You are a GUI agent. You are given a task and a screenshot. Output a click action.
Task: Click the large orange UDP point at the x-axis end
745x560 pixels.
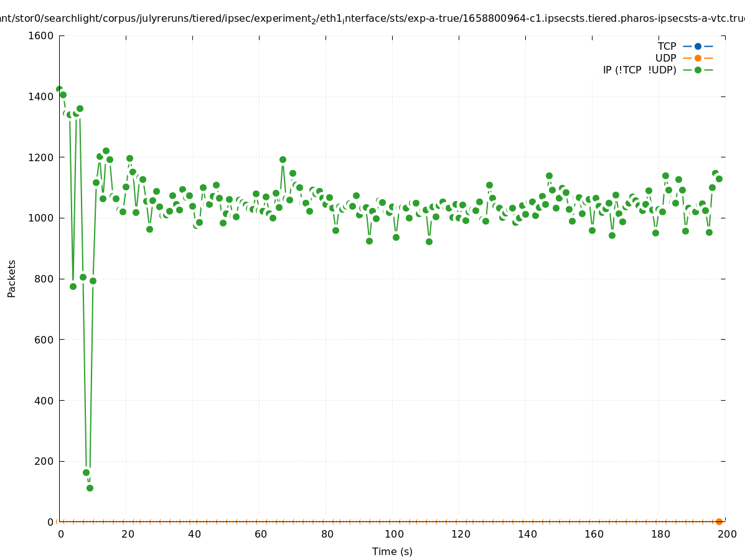pos(719,521)
